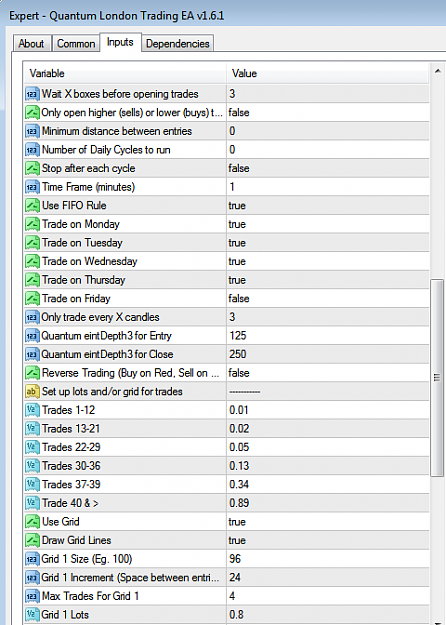Screen dimensions: 446x625
Task: Click icon beside Trades 1-12
Action: pyautogui.click(x=32, y=410)
